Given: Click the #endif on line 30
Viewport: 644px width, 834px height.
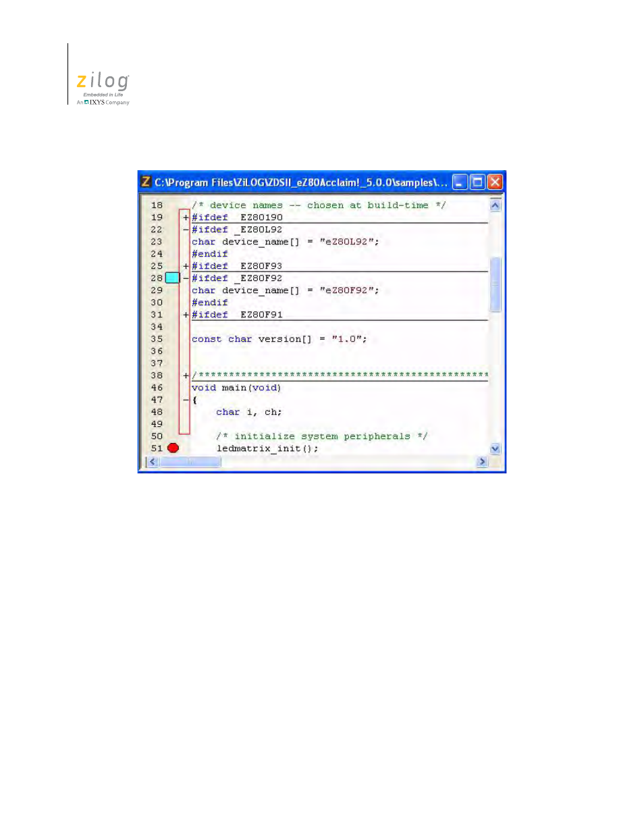Looking at the screenshot, I should click(x=210, y=303).
